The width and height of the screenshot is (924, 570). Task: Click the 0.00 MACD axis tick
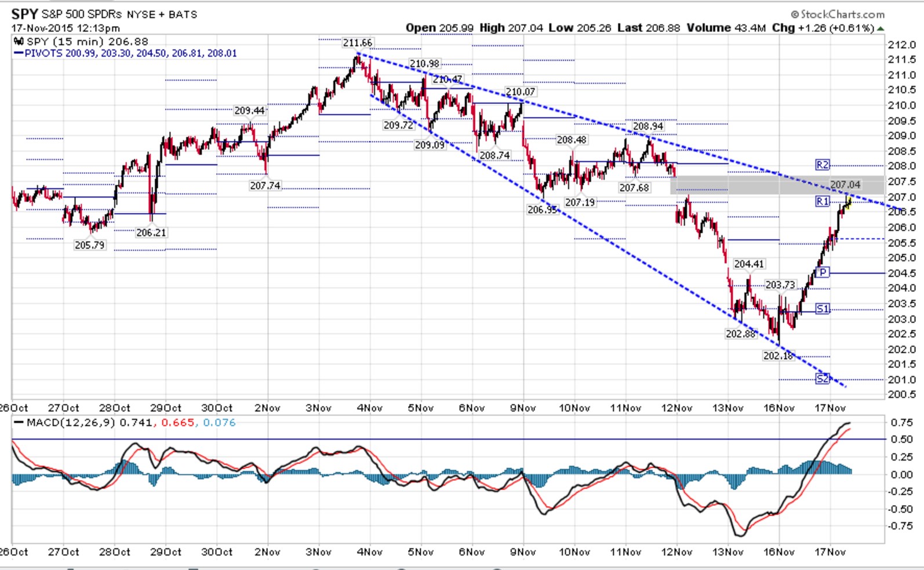click(902, 474)
